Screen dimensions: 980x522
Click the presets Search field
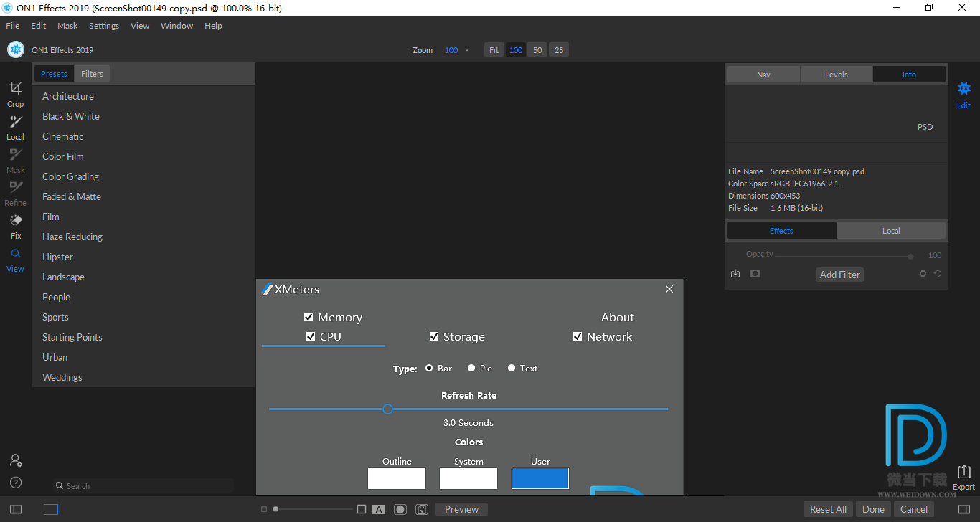(x=143, y=485)
